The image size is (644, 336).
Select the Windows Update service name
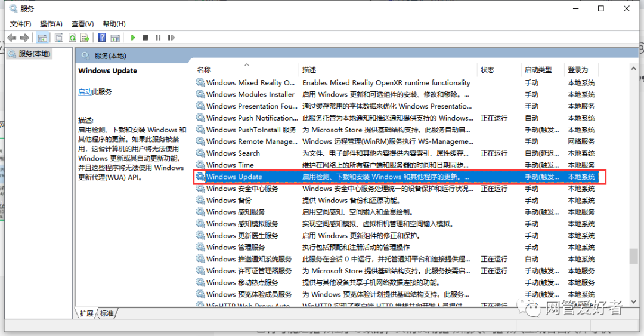pyautogui.click(x=234, y=177)
